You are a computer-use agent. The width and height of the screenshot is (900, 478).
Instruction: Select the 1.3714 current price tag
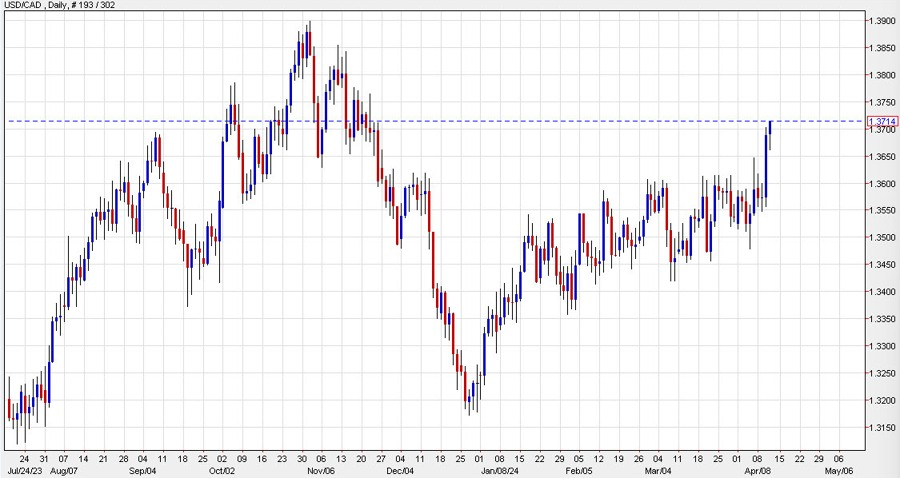pos(883,121)
